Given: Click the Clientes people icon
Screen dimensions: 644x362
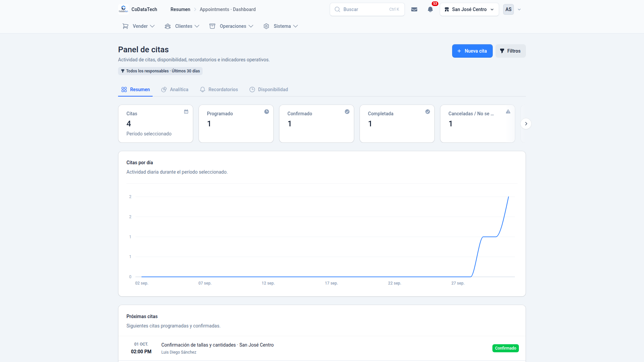Looking at the screenshot, I should (168, 26).
